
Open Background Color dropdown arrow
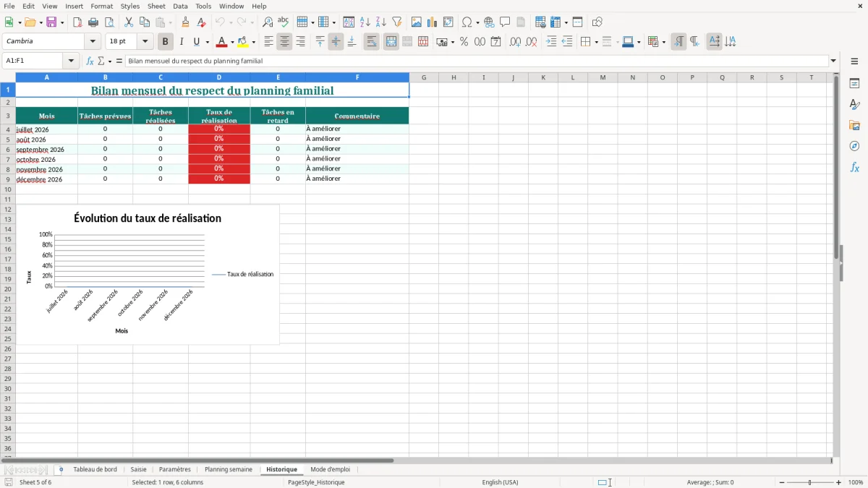253,42
